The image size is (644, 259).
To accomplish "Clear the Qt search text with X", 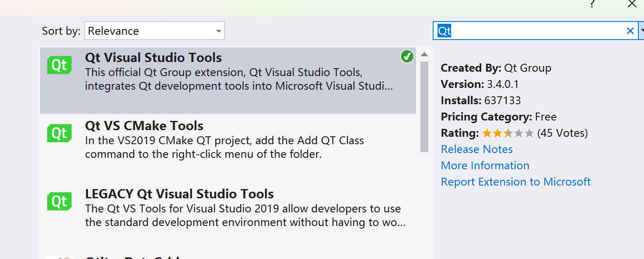I will click(630, 31).
